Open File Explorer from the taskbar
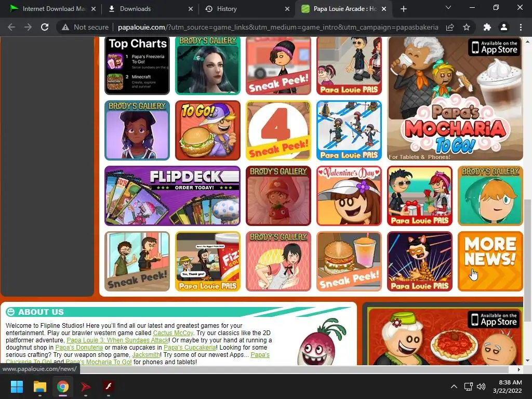Screen dimensions: 532x399 pyautogui.click(x=39, y=387)
